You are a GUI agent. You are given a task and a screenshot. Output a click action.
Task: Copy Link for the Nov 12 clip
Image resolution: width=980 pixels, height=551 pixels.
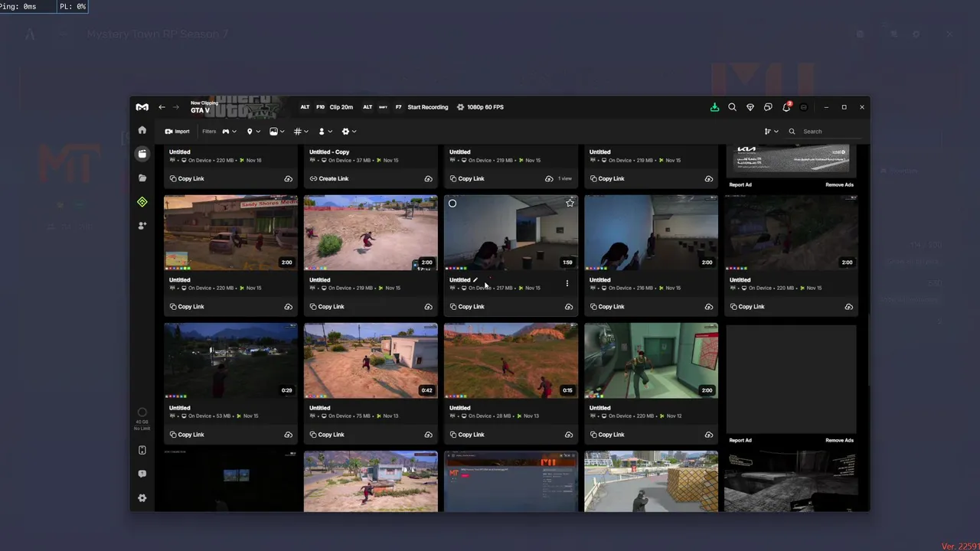click(607, 435)
